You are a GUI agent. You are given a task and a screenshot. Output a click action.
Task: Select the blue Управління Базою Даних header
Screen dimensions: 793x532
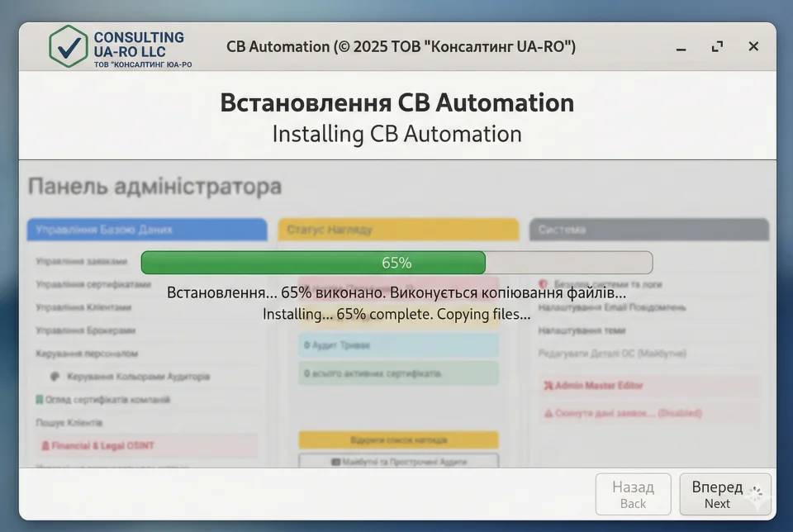pos(147,230)
